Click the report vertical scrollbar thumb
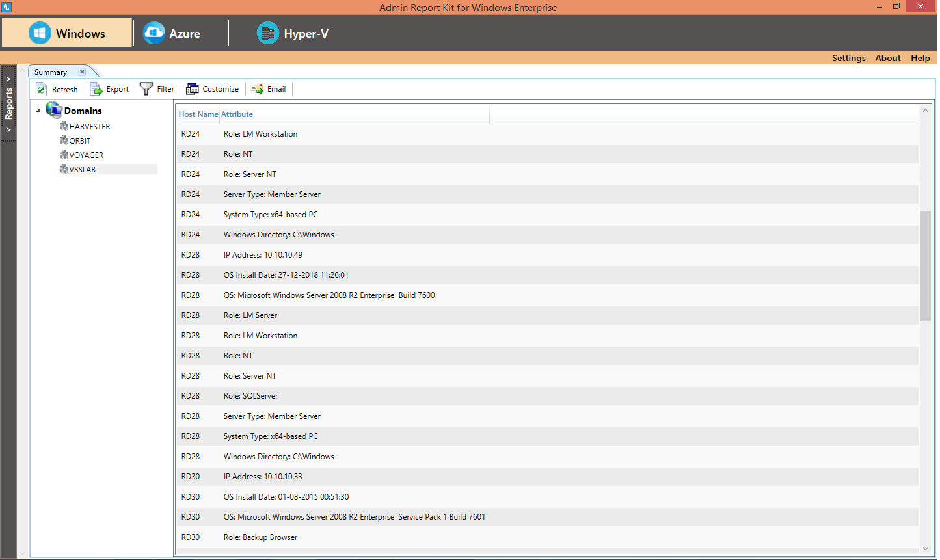This screenshot has width=940, height=560. click(x=925, y=265)
